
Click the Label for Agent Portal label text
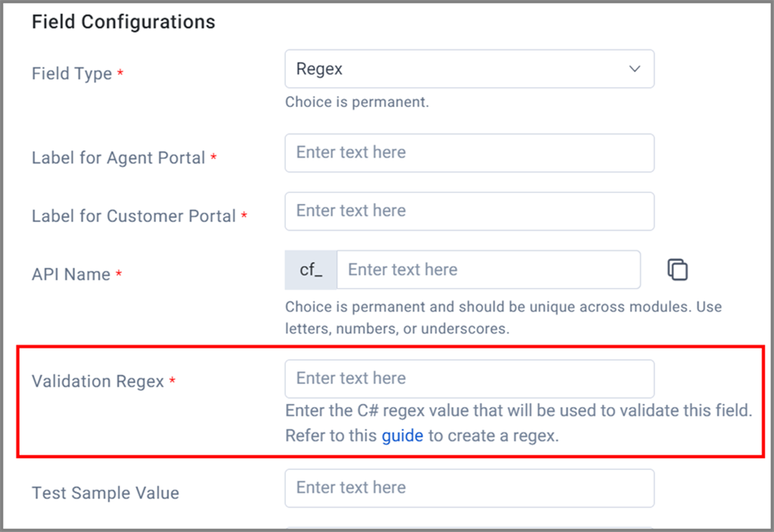tap(119, 158)
